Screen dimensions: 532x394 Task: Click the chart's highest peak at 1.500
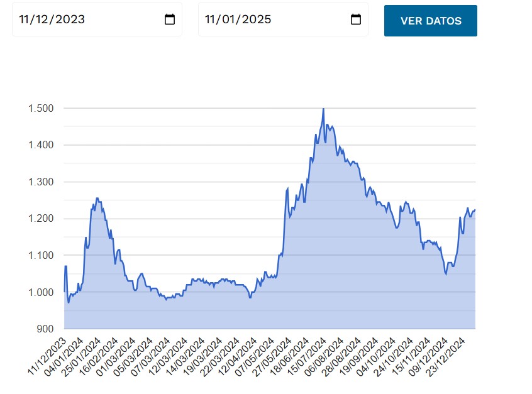click(323, 109)
